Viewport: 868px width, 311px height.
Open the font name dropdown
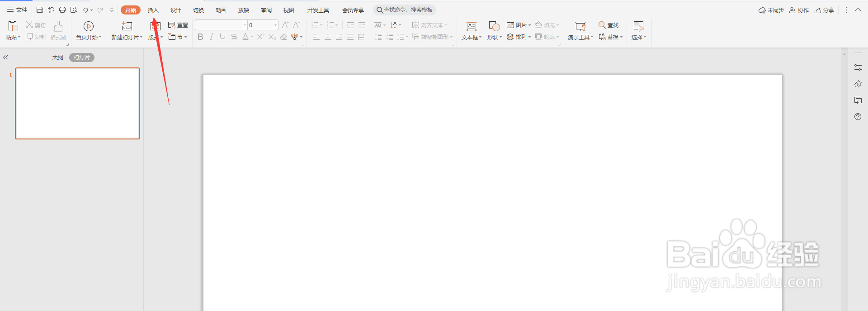point(245,25)
